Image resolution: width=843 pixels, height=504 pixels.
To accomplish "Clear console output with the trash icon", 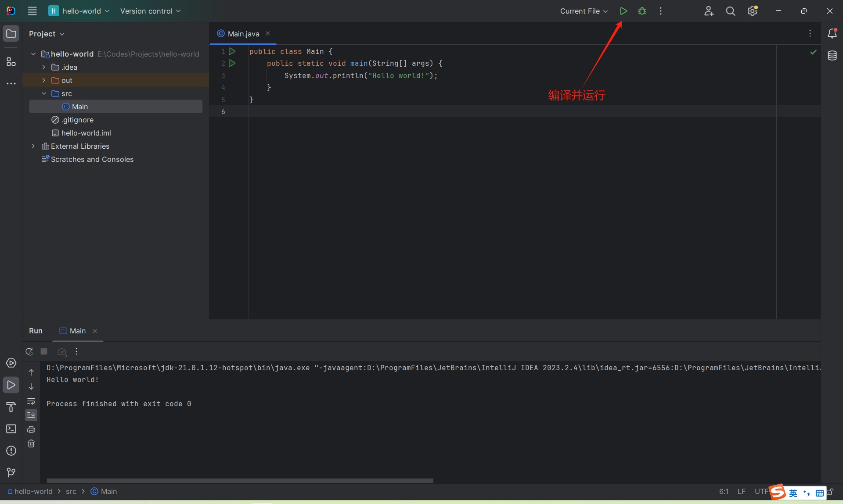I will (x=31, y=443).
